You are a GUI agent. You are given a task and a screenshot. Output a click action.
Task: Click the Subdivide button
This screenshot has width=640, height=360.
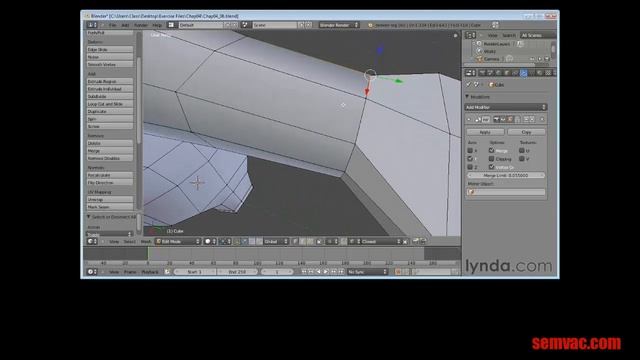[x=110, y=96]
